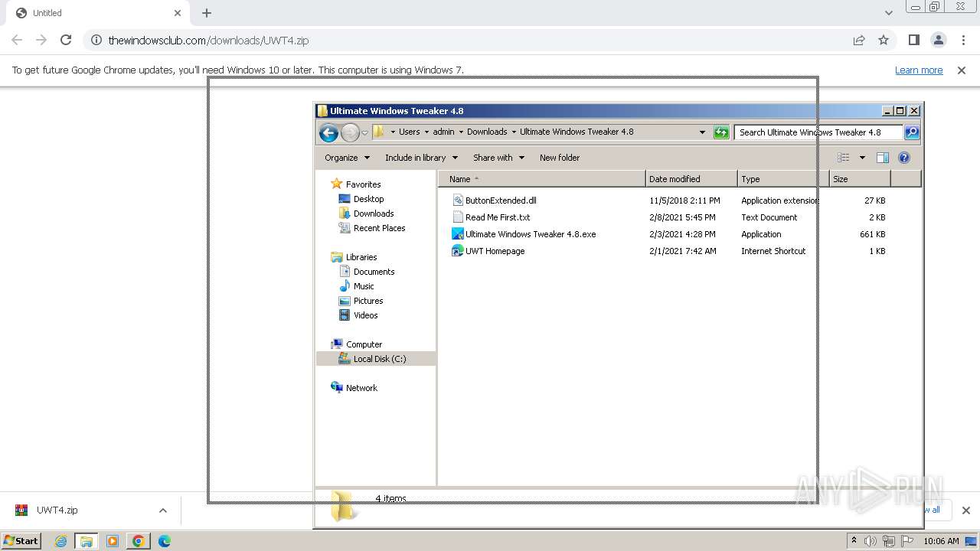This screenshot has height=551, width=980.
Task: Open Downloads in Favorites
Action: point(373,214)
